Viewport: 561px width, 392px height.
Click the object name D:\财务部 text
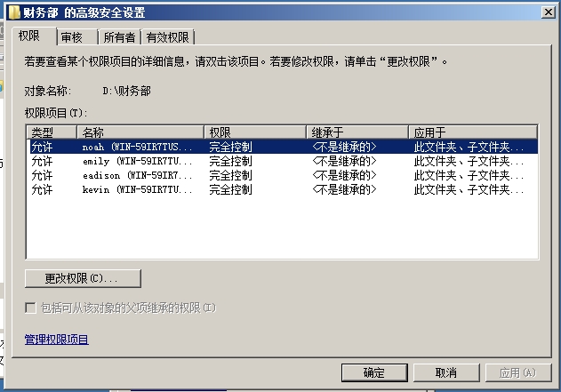click(126, 91)
